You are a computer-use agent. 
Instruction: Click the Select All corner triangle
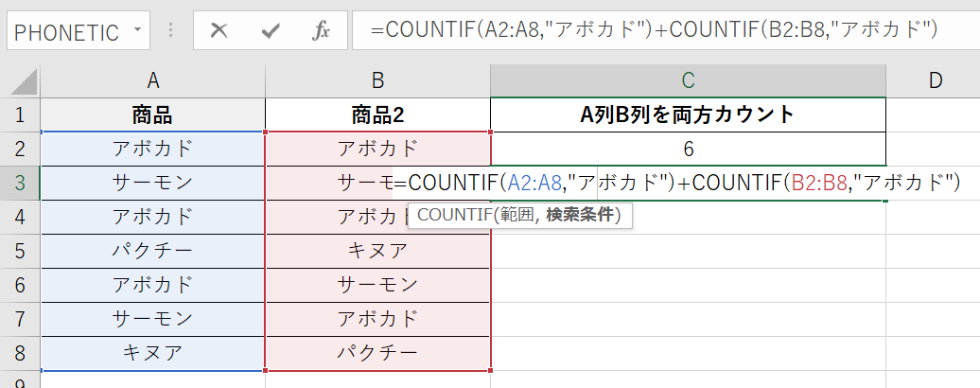click(x=20, y=80)
